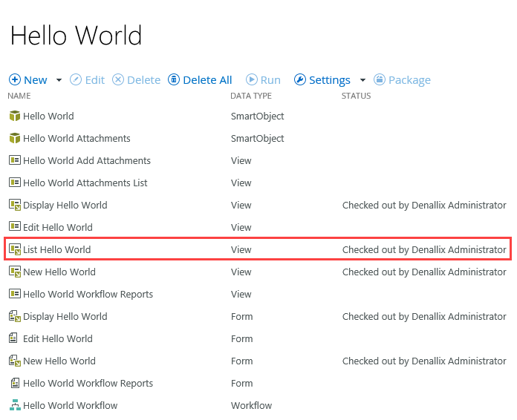Click the STATUS column header

356,96
